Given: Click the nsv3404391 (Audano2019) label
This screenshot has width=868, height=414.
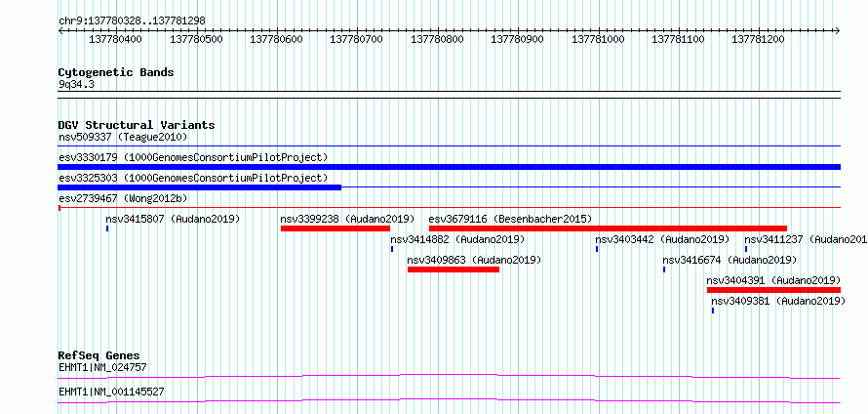Looking at the screenshot, I should (x=774, y=280).
